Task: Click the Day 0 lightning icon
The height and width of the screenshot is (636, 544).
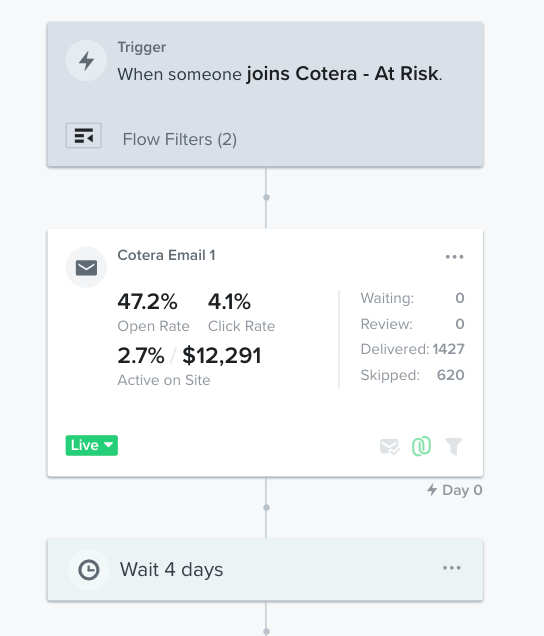Action: (x=432, y=490)
